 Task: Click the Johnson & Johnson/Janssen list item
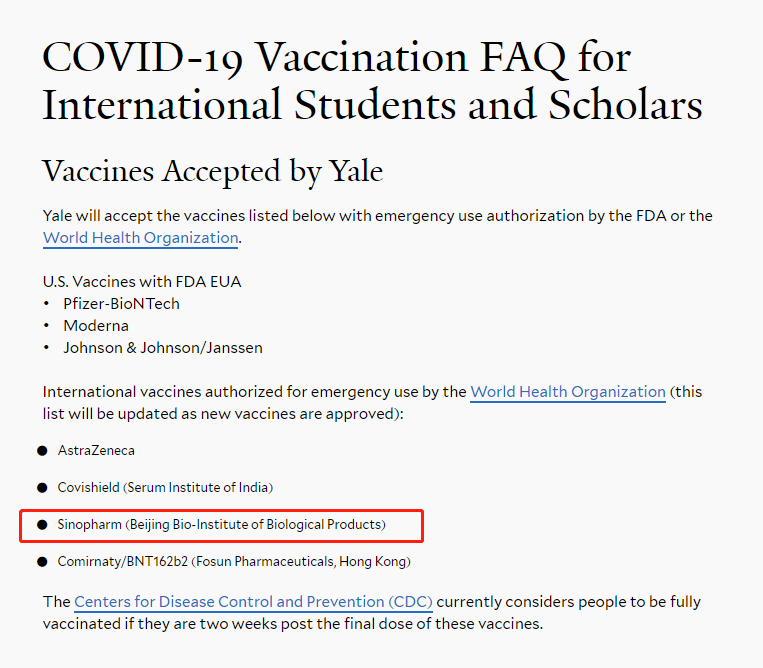tap(163, 348)
